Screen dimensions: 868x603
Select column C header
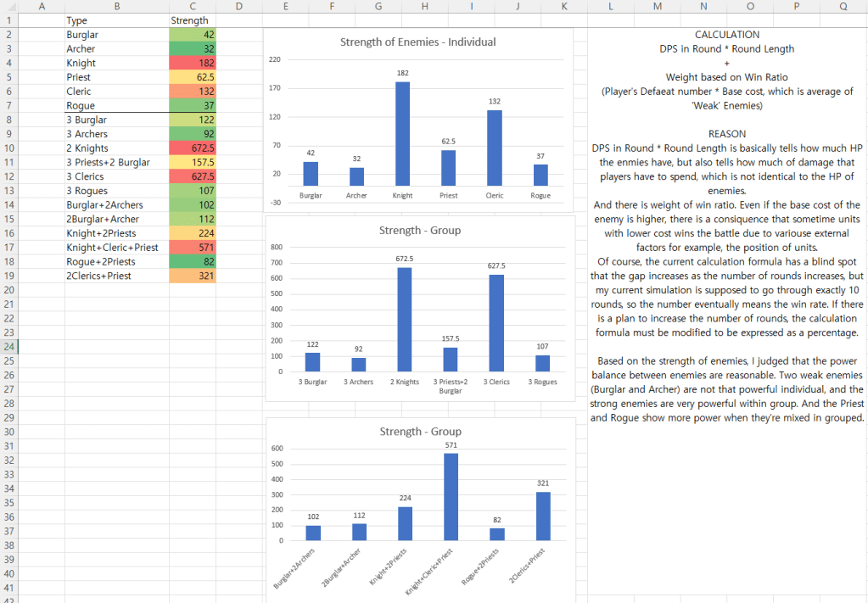click(192, 6)
